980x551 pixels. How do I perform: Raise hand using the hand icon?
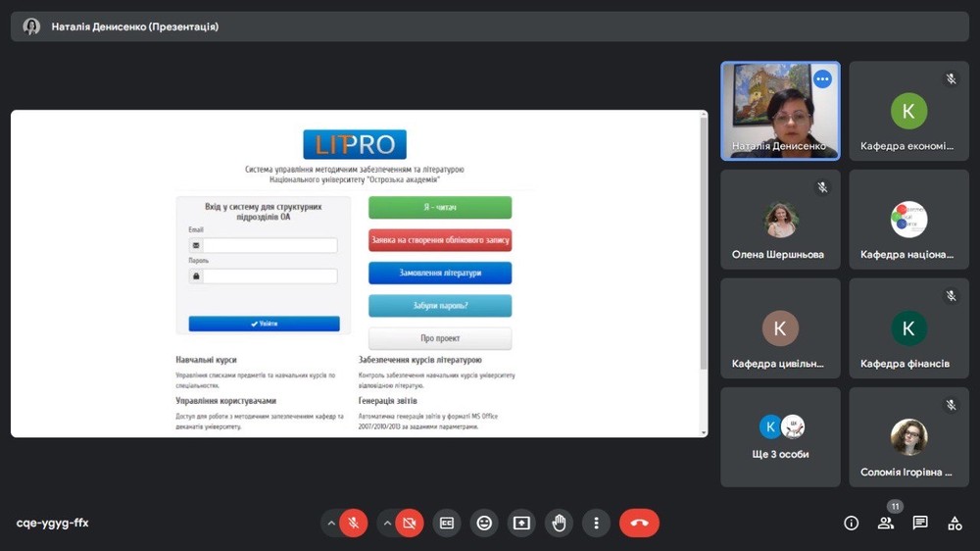click(559, 523)
